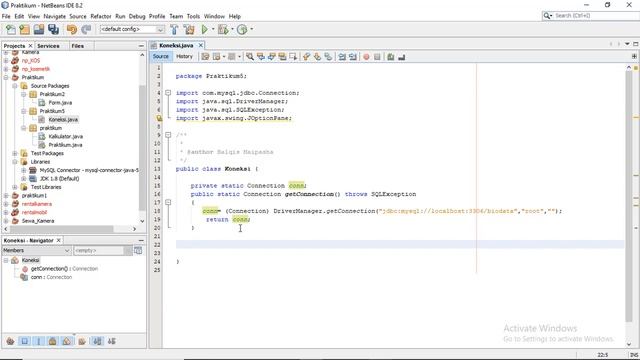
Task: Click the Stop Macro Recording icon
Action: [377, 57]
